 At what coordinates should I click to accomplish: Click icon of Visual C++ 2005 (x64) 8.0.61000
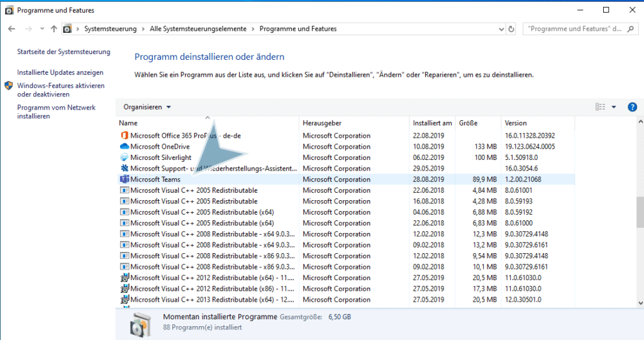pyautogui.click(x=124, y=223)
